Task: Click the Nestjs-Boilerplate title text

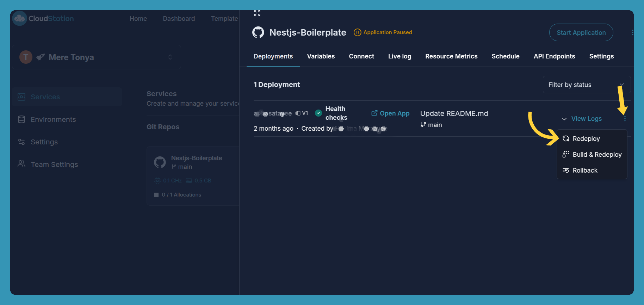Action: (308, 32)
